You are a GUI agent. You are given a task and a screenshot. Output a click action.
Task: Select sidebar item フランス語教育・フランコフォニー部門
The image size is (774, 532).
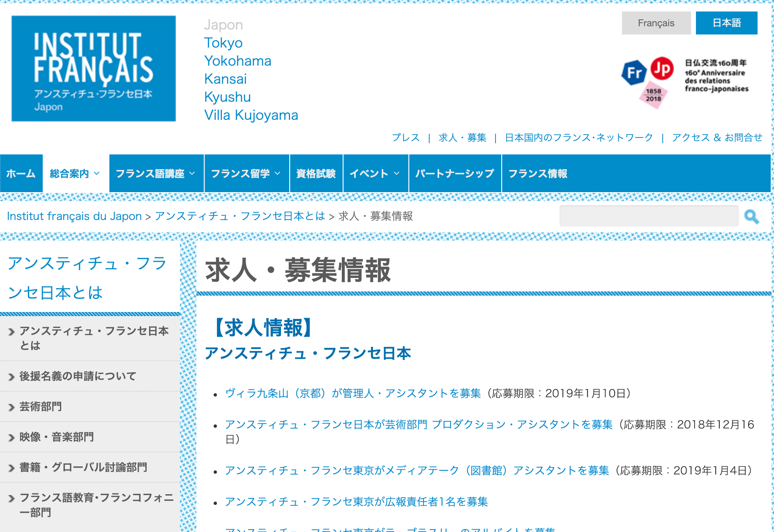coord(97,505)
